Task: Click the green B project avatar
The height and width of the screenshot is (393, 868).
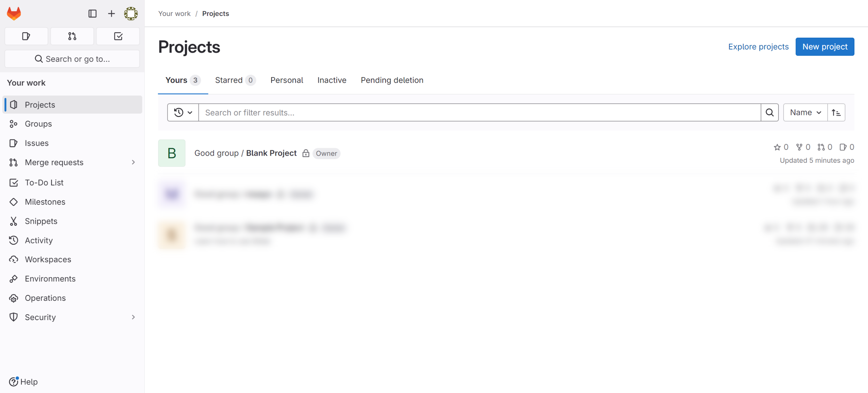Action: click(172, 153)
